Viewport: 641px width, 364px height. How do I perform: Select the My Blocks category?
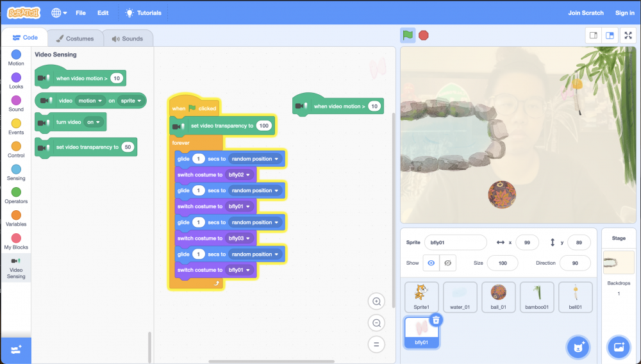(16, 241)
